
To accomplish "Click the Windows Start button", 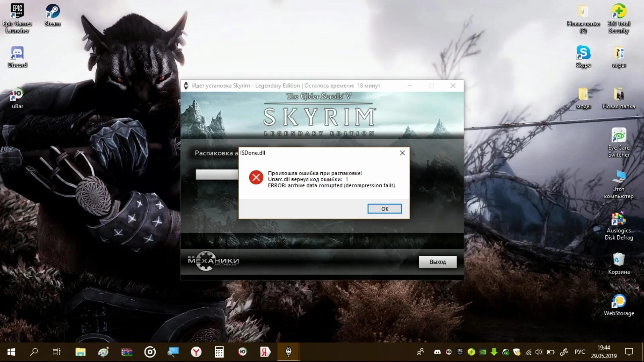I will pos(11,352).
